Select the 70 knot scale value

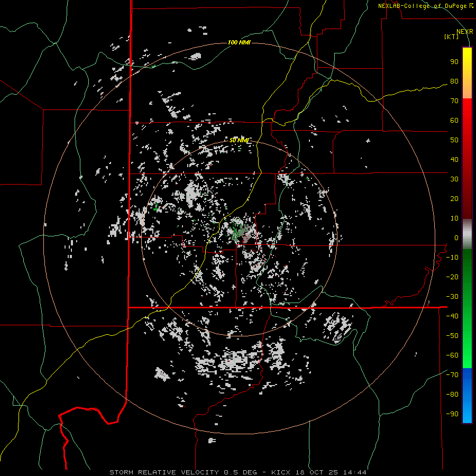[x=454, y=101]
